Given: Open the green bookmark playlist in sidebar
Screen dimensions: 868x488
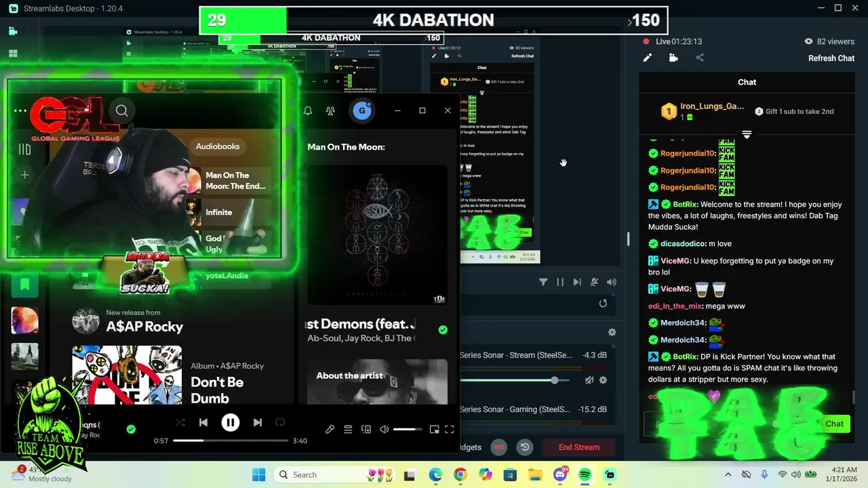Looking at the screenshot, I should coord(24,285).
